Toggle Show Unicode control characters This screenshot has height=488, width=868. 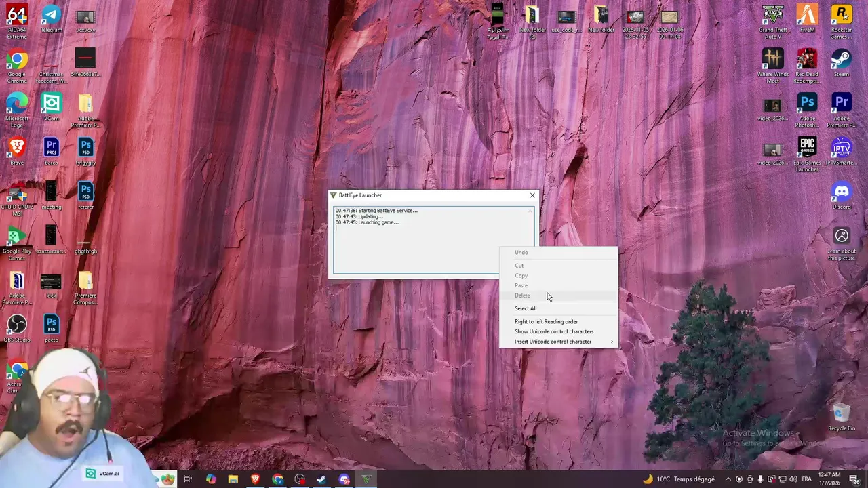point(559,331)
